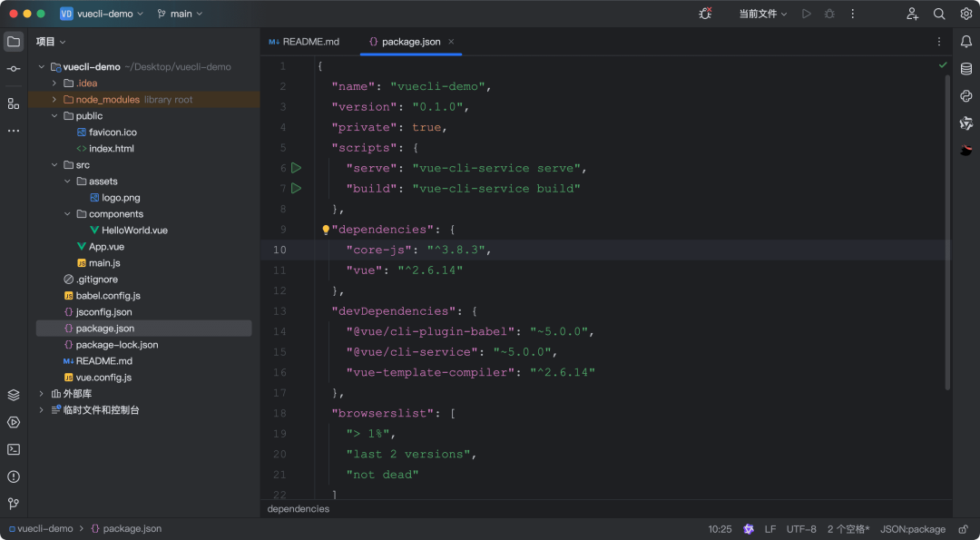The height and width of the screenshot is (540, 980).
Task: Open IDE settings gear icon
Action: pyautogui.click(x=966, y=14)
